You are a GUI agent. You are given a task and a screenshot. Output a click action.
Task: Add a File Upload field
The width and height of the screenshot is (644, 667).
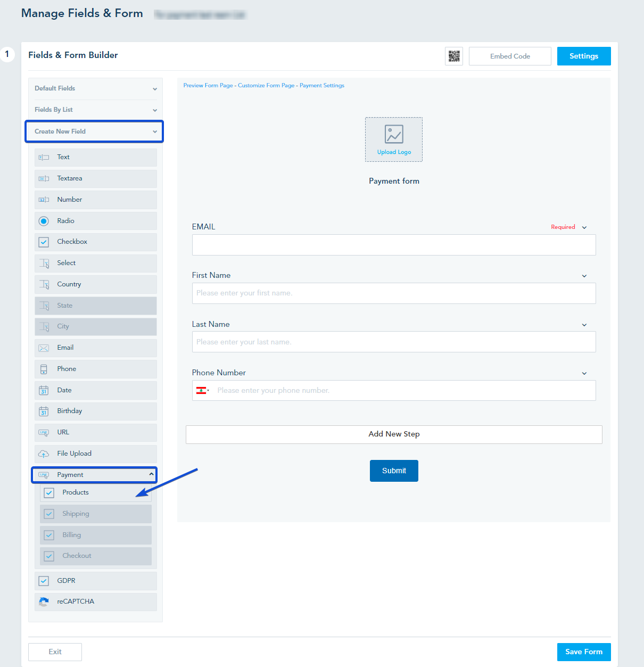pos(96,454)
